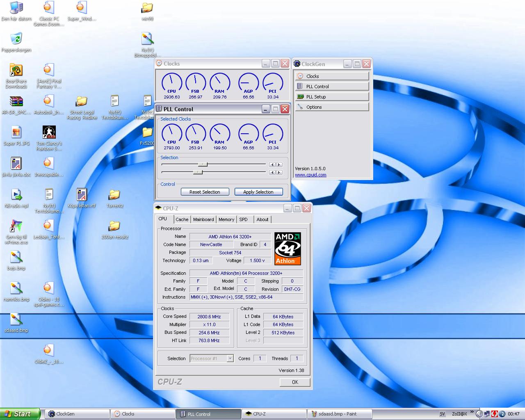
Task: Switch to sdaasd.bmp - Paint taskbar button
Action: coord(340,414)
